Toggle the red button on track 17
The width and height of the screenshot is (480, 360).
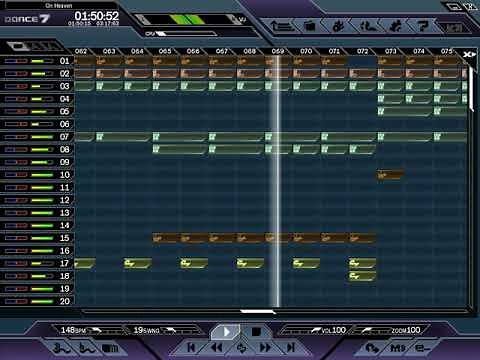click(22, 264)
